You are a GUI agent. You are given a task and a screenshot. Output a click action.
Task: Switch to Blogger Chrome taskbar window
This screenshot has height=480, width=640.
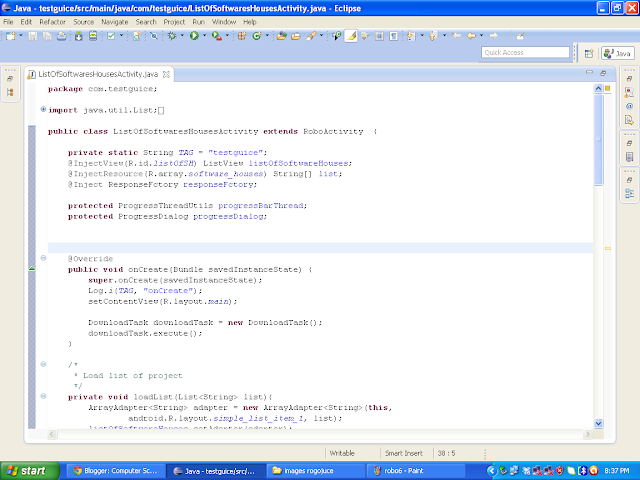click(115, 471)
